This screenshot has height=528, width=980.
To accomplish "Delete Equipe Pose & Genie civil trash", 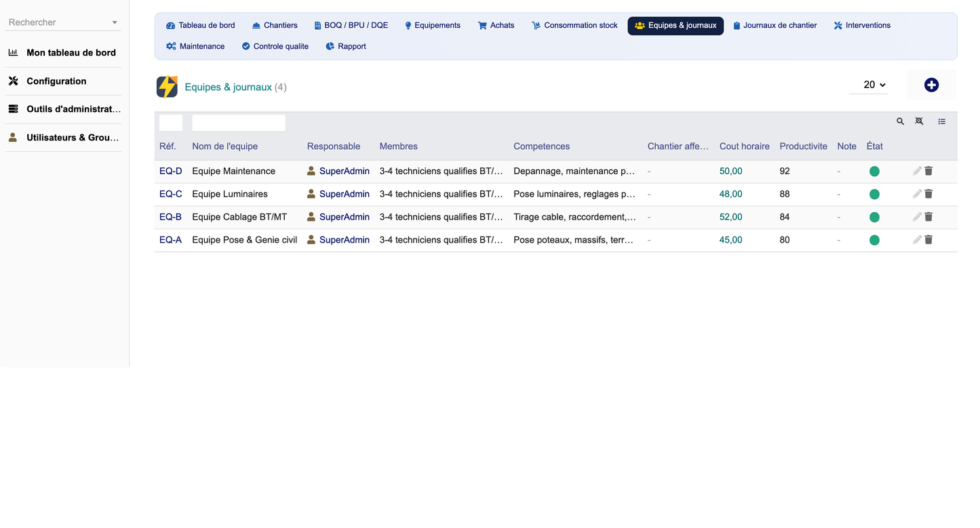I will coord(928,240).
